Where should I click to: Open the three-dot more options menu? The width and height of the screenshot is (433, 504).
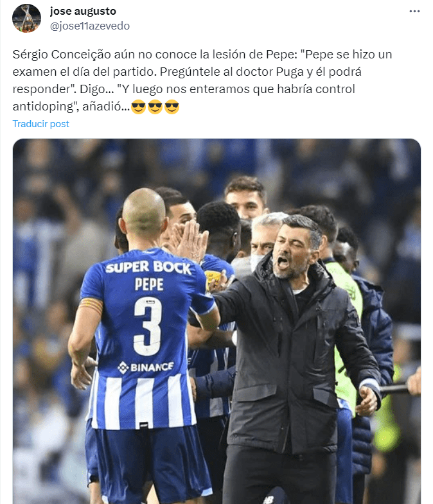point(414,12)
